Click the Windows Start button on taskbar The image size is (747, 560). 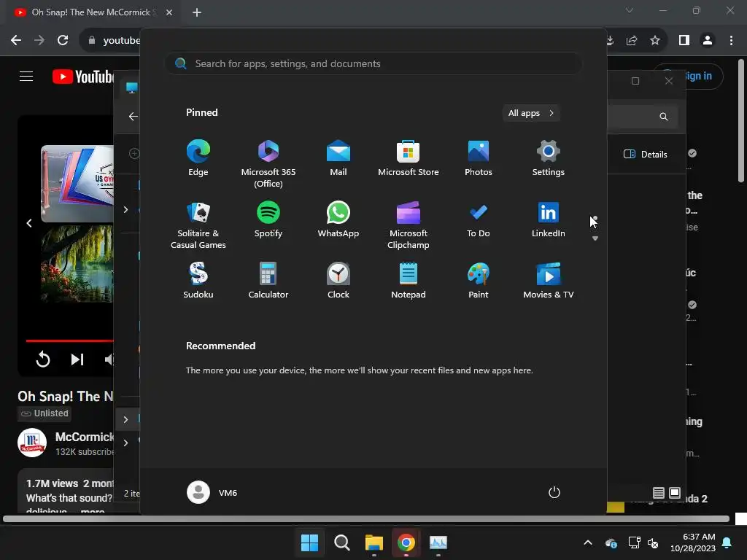pos(309,542)
